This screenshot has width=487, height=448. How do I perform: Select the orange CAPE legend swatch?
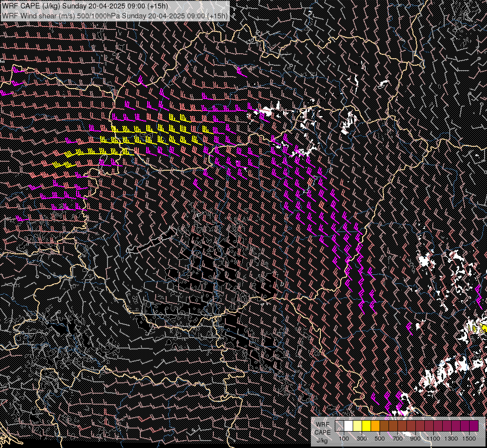pyautogui.click(x=375, y=426)
